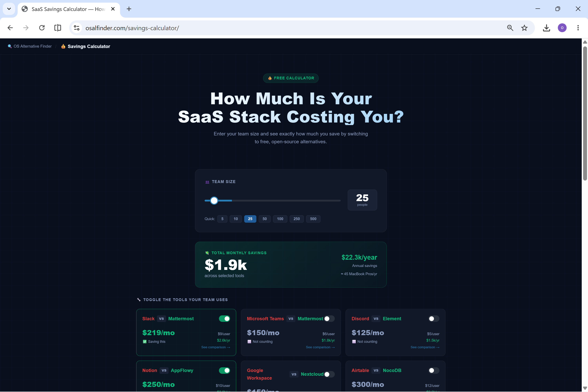Click the $250/mo Notion amount
588x392 pixels.
pos(159,384)
